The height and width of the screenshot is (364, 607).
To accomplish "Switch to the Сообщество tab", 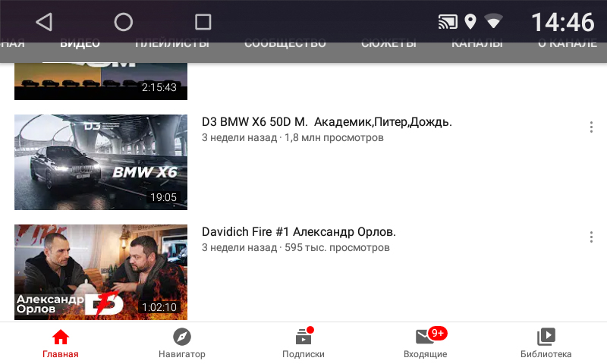I will pyautogui.click(x=285, y=44).
